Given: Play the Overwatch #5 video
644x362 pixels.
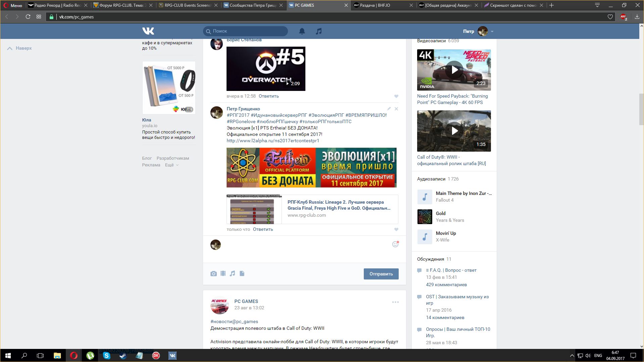Looking at the screenshot, I should tap(266, 69).
